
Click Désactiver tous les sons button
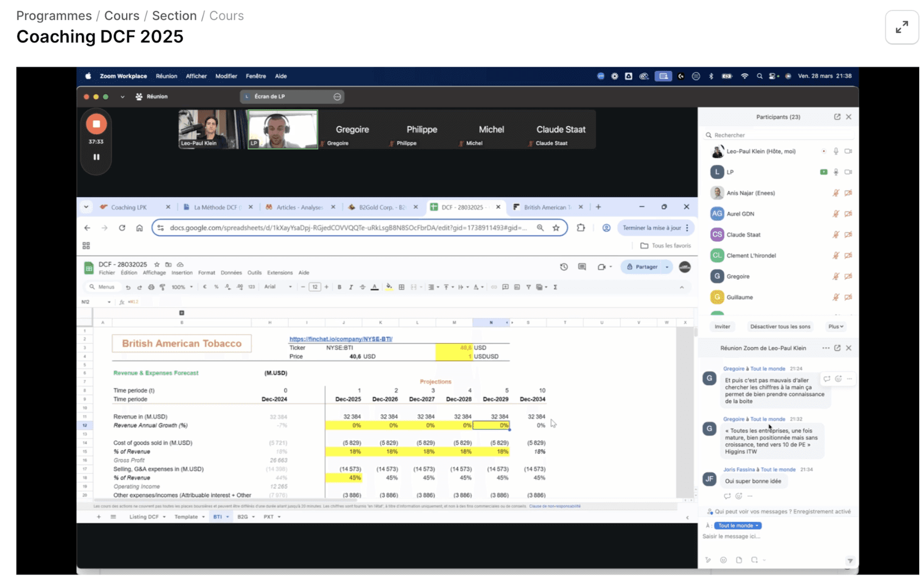[x=780, y=327]
